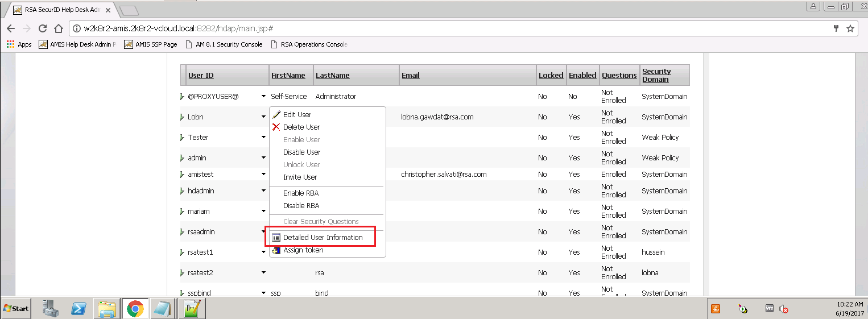Viewport: 868px width, 319px height.
Task: Open the Notepad taskbar icon
Action: point(163,308)
